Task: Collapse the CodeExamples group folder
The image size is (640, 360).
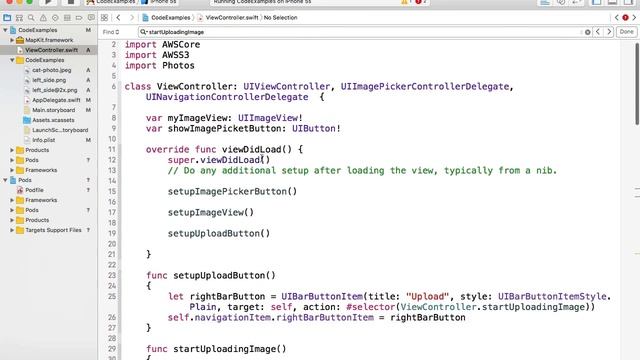Action: click(x=12, y=60)
